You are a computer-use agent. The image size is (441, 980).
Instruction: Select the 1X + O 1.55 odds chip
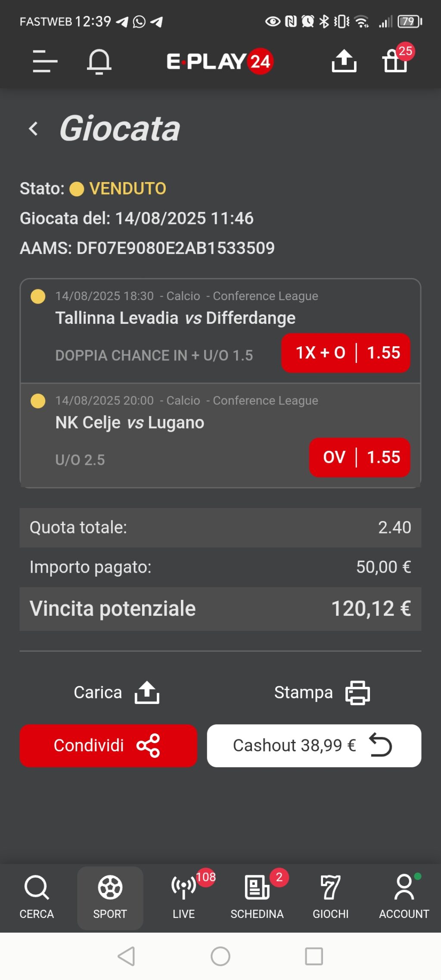click(346, 353)
